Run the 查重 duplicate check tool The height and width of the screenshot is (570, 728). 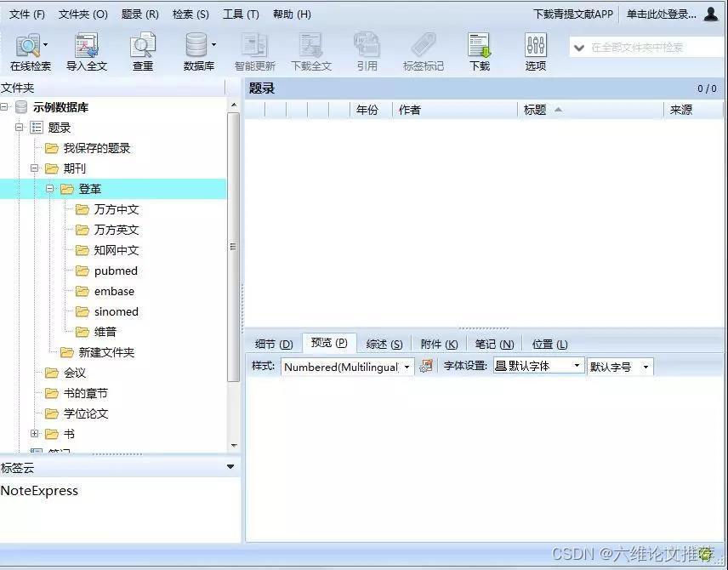tap(143, 52)
